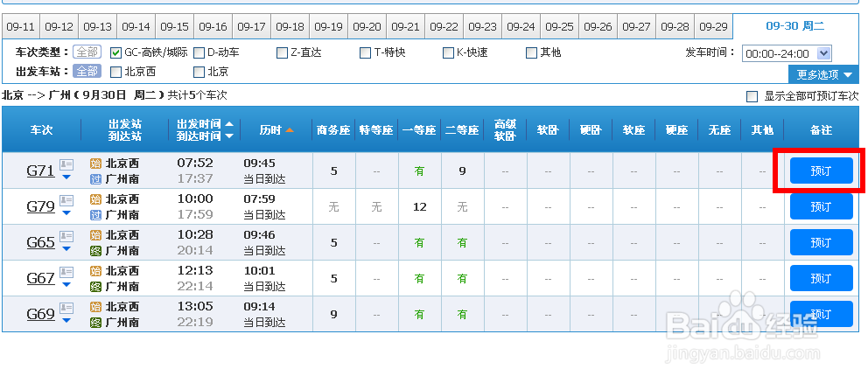Click G79 一等座 seat count 12

(420, 207)
